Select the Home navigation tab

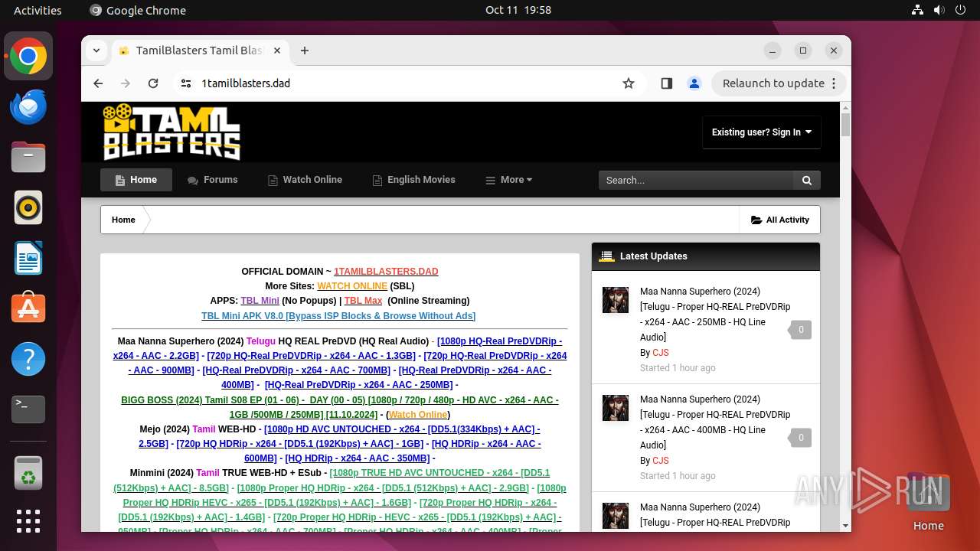tap(136, 180)
